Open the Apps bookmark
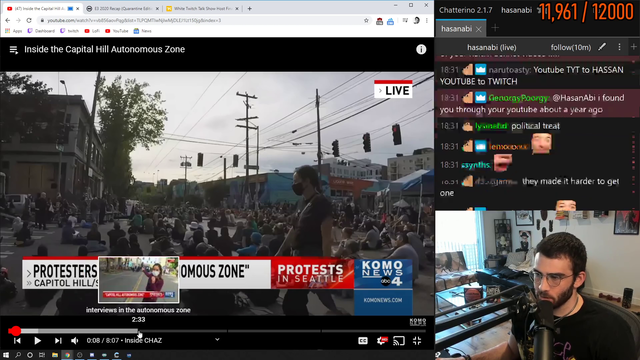640x360 pixels. (x=13, y=31)
